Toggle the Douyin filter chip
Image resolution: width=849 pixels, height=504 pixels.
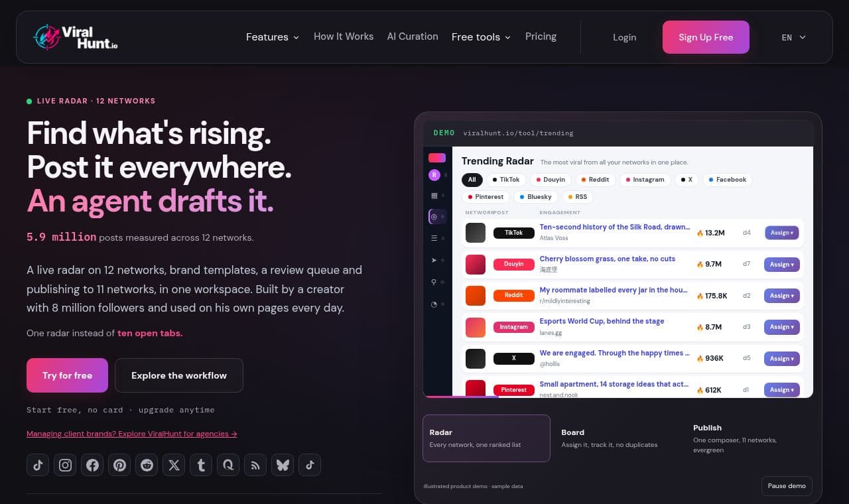coord(551,180)
